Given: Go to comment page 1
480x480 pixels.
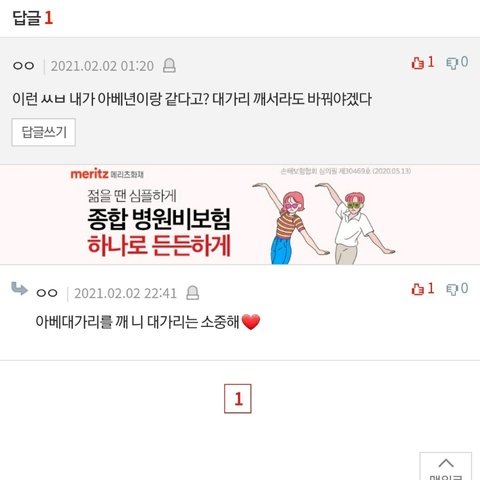Looking at the screenshot, I should coord(238,399).
